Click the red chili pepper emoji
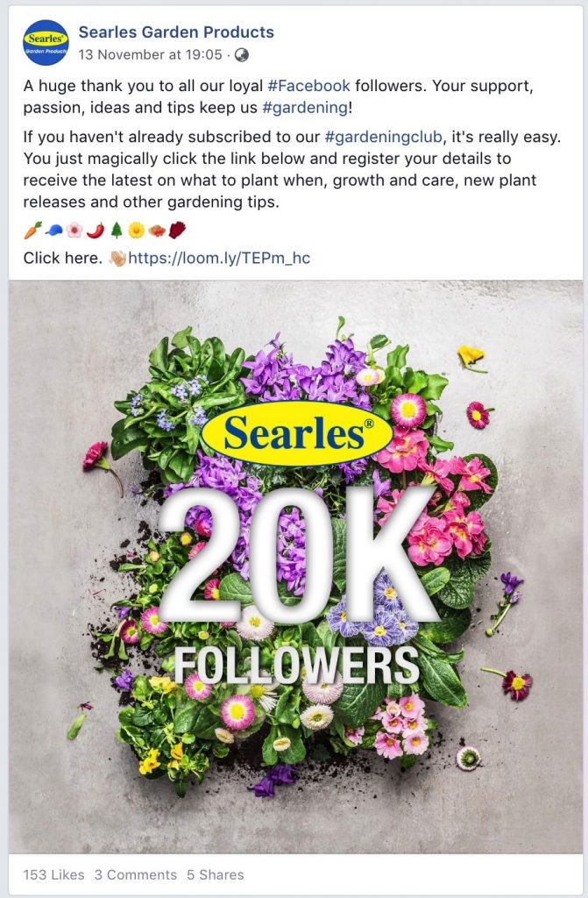The height and width of the screenshot is (898, 588). pyautogui.click(x=96, y=231)
